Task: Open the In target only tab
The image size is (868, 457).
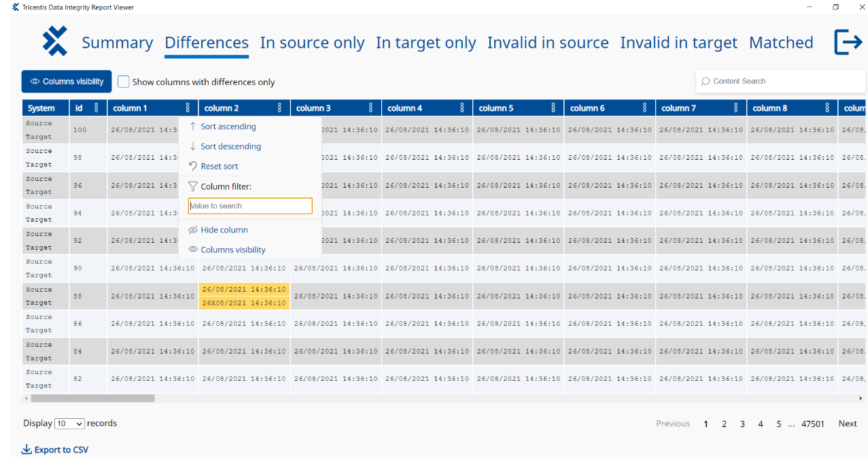Action: [426, 42]
